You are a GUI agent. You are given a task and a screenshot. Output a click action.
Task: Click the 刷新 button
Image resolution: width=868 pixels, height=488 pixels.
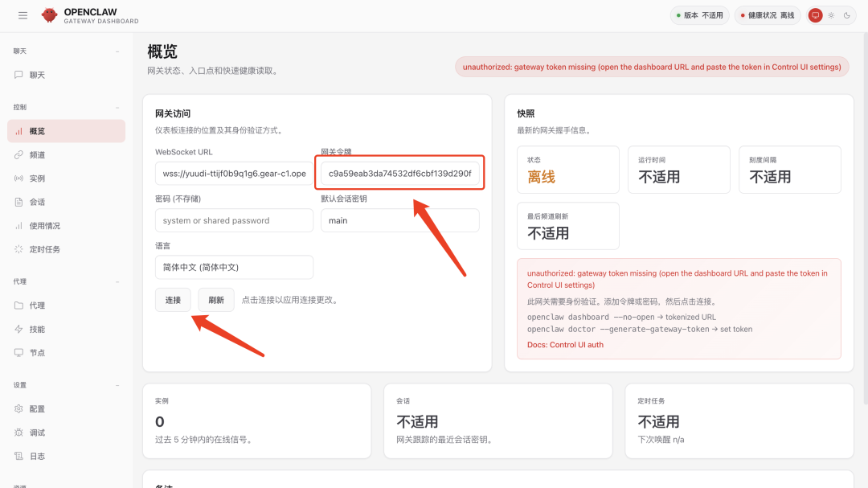point(216,300)
